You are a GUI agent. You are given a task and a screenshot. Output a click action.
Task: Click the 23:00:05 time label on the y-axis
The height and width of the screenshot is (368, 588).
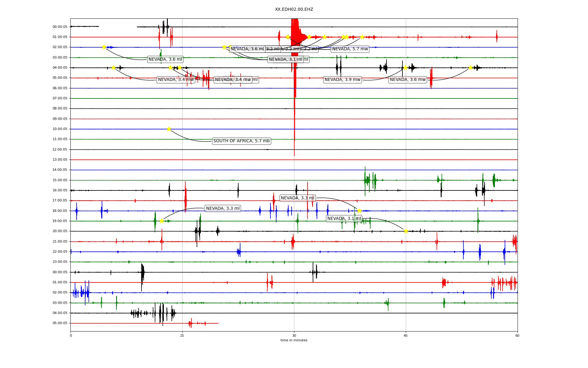(60, 262)
